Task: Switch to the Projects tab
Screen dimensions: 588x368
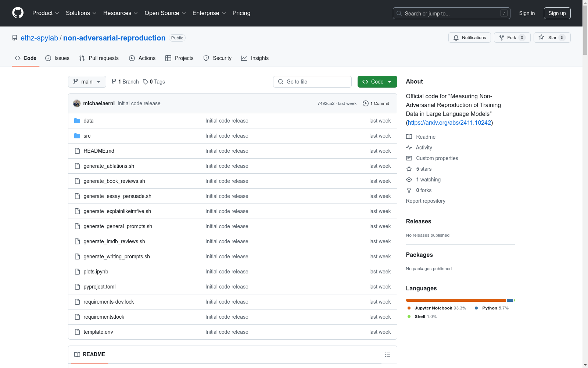Action: 179,58
